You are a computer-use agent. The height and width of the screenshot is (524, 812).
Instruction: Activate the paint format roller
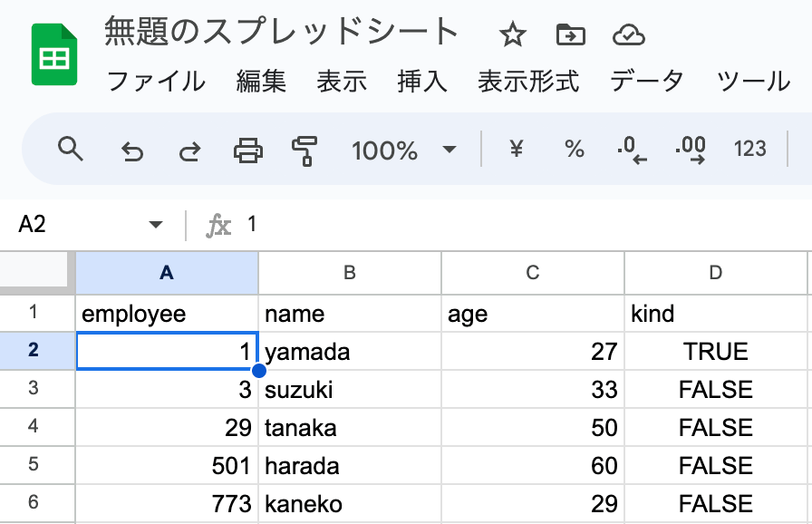[304, 150]
